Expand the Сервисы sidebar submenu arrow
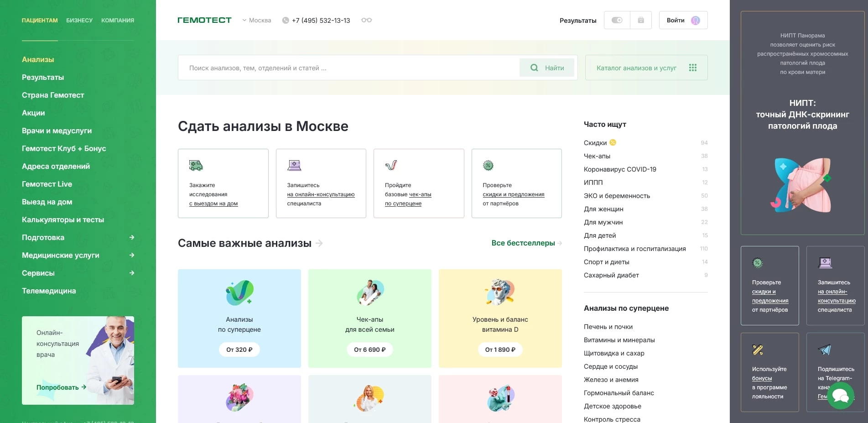868x423 pixels. pyautogui.click(x=131, y=273)
